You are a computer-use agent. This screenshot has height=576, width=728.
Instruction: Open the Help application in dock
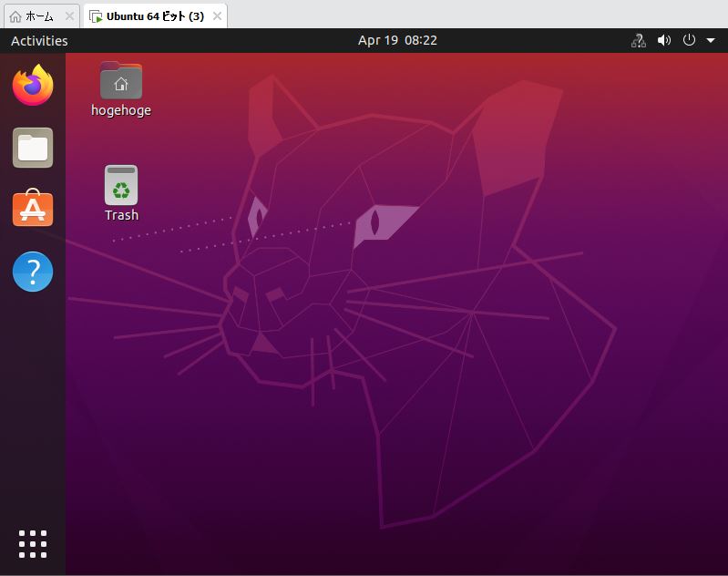pos(33,272)
